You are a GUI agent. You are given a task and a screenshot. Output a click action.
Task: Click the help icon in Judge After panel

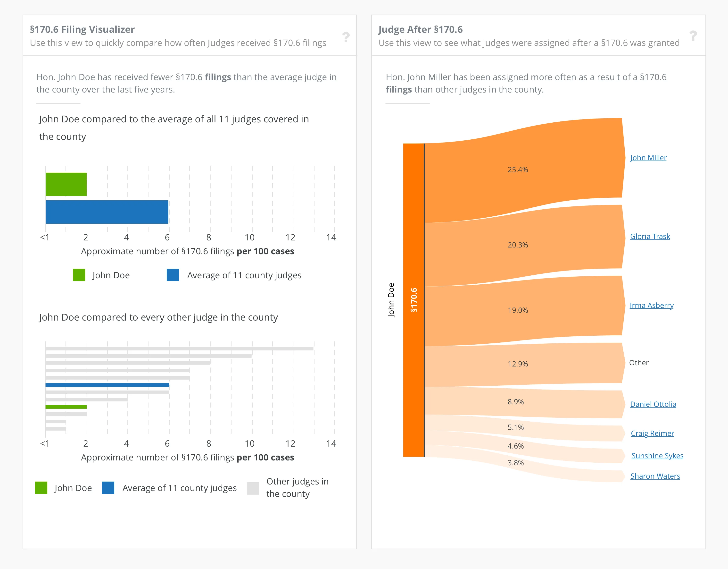[693, 36]
